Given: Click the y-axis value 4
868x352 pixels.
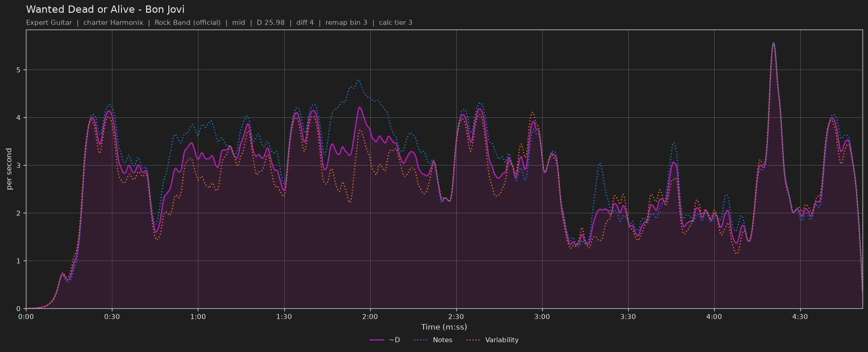Looking at the screenshot, I should 19,118.
